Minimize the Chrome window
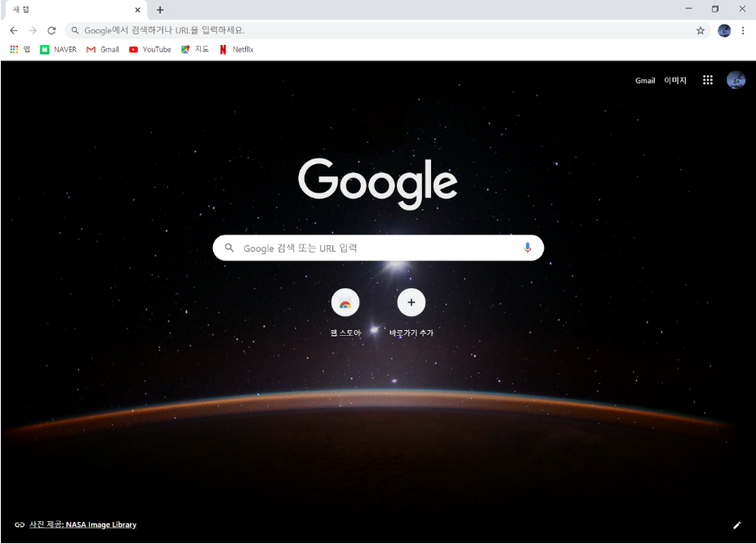Viewport: 756px width, 544px height. point(688,9)
